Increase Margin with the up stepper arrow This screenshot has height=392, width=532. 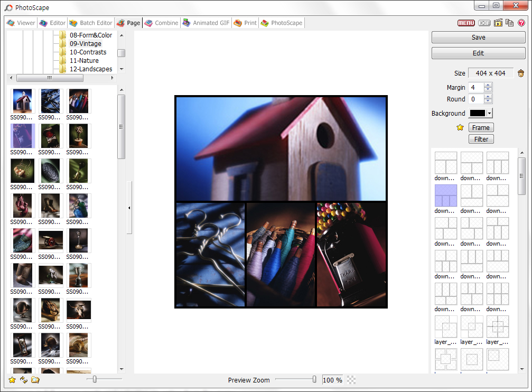pos(488,85)
